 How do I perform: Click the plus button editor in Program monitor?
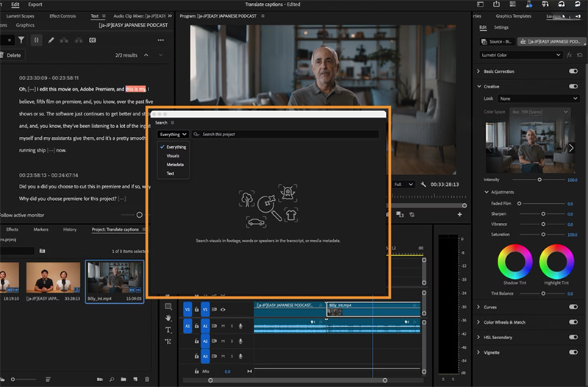[x=460, y=214]
